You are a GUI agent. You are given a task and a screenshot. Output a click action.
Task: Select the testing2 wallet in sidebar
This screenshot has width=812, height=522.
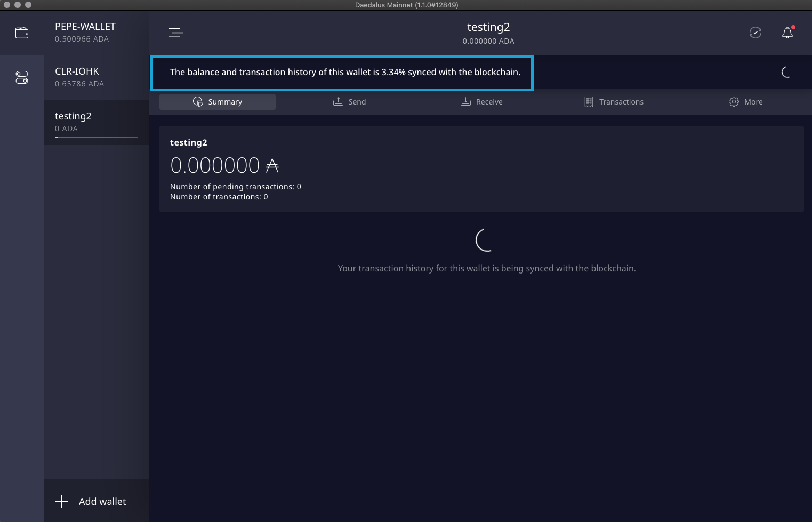pos(97,123)
